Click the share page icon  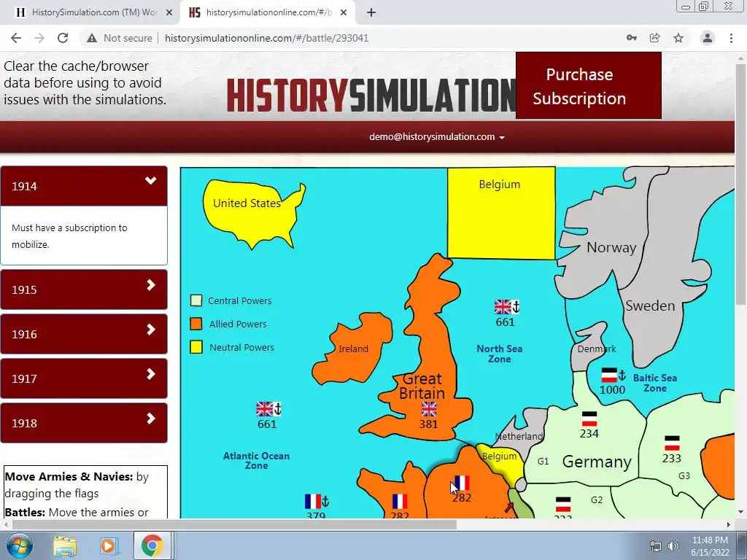pyautogui.click(x=655, y=38)
